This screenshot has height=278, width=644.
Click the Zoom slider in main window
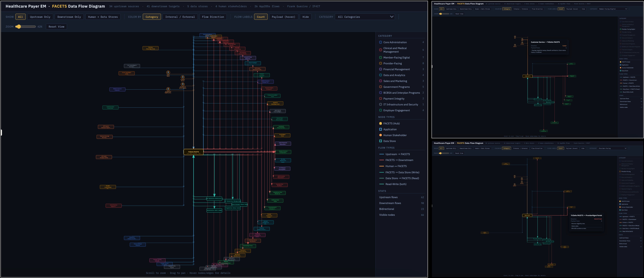(25, 26)
